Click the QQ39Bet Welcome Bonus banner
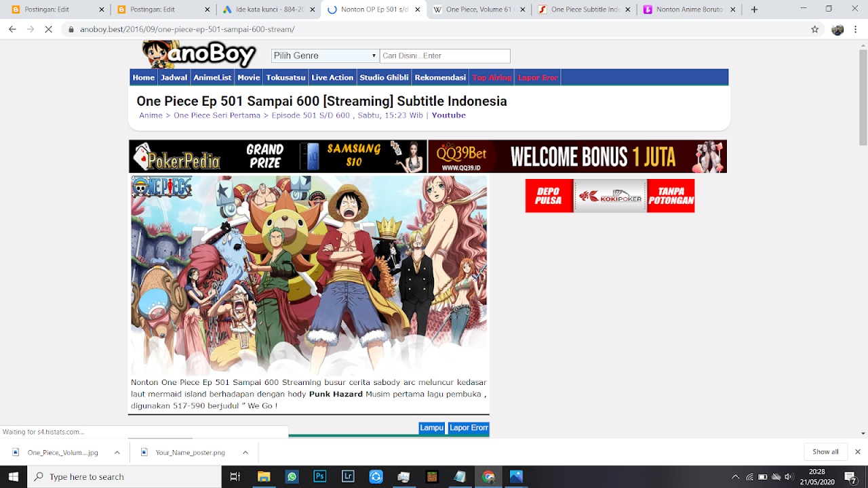This screenshot has height=488, width=868. coord(578,157)
